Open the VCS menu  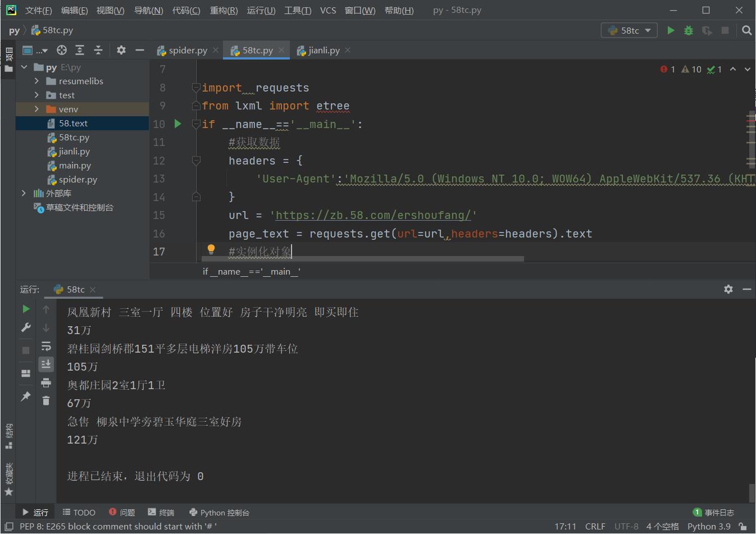[x=328, y=10]
